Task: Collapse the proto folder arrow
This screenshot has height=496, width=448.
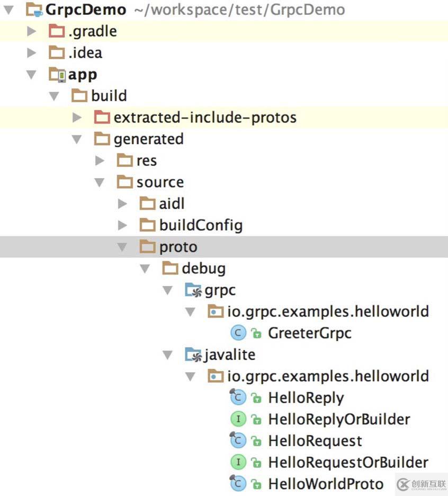Action: coord(122,247)
